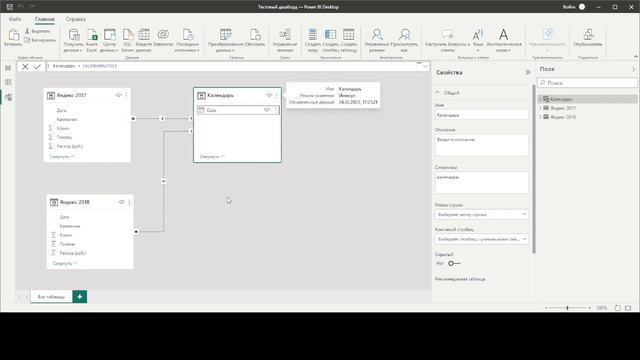Click the Имя name input field
This screenshot has width=640, height=360.
click(x=482, y=115)
